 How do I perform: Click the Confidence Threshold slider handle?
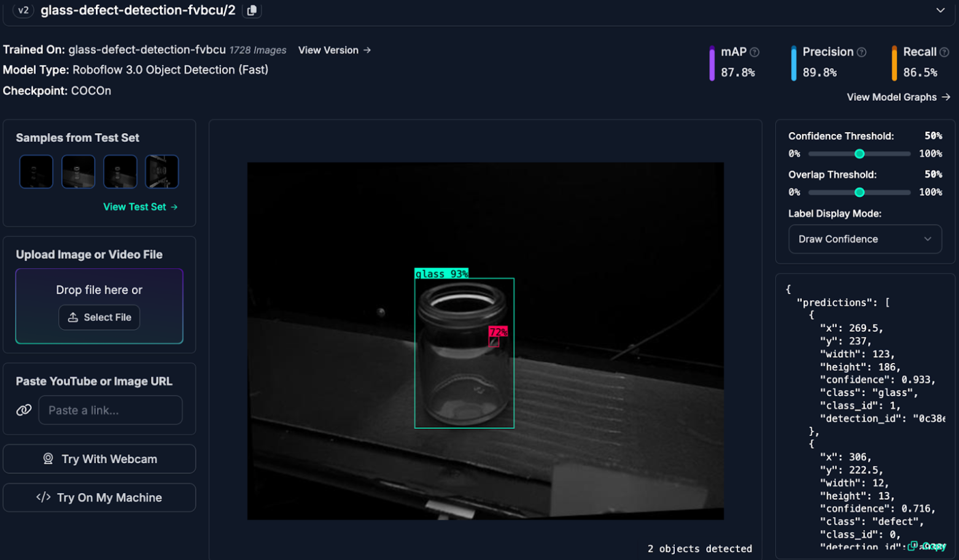860,154
